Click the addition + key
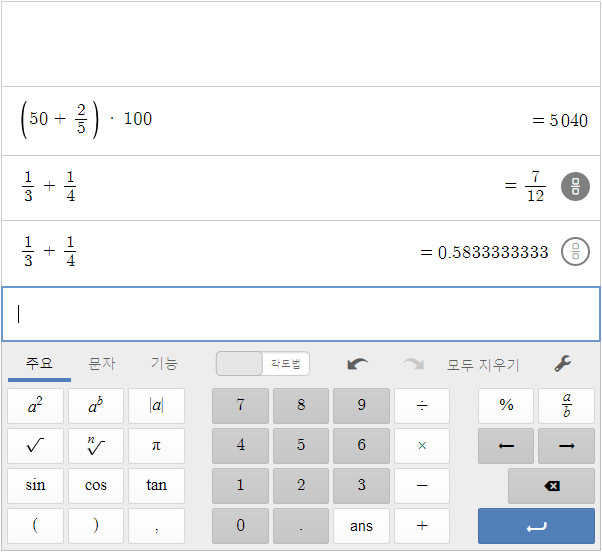 pos(422,526)
